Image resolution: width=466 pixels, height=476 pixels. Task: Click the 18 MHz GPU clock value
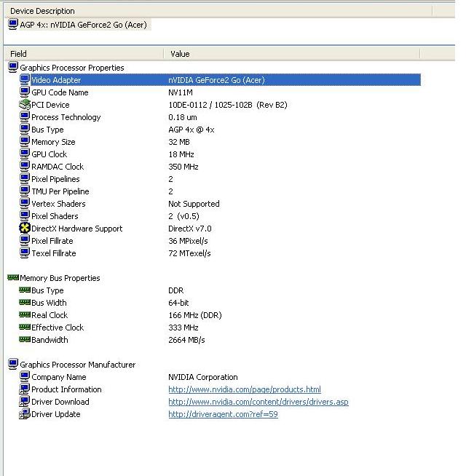coord(181,154)
